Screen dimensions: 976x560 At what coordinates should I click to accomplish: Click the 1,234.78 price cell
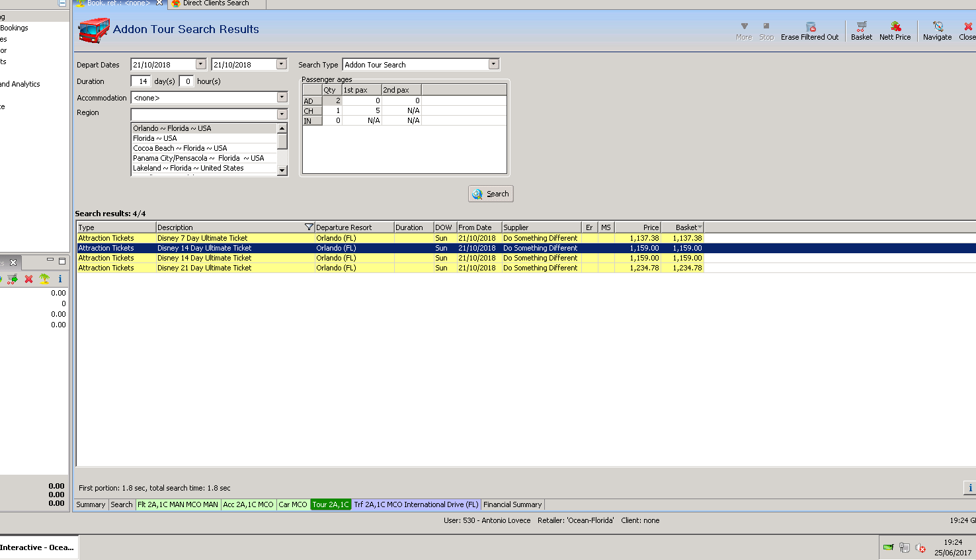(x=637, y=268)
